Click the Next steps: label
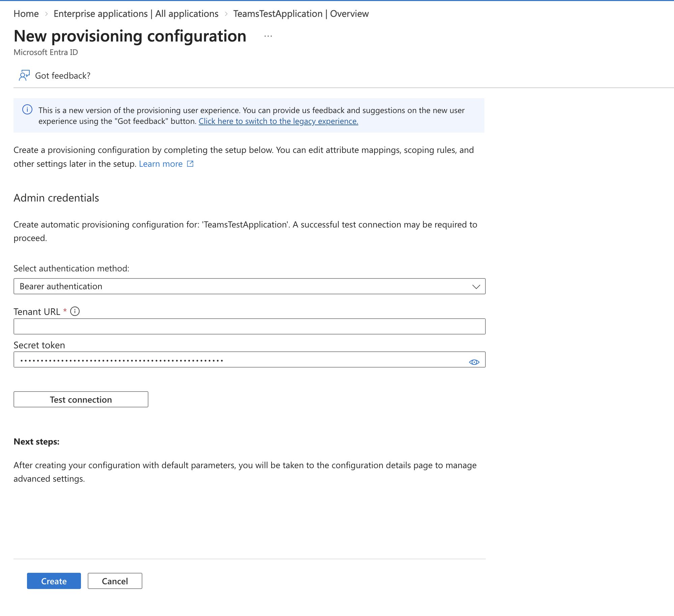The image size is (674, 616). click(36, 441)
